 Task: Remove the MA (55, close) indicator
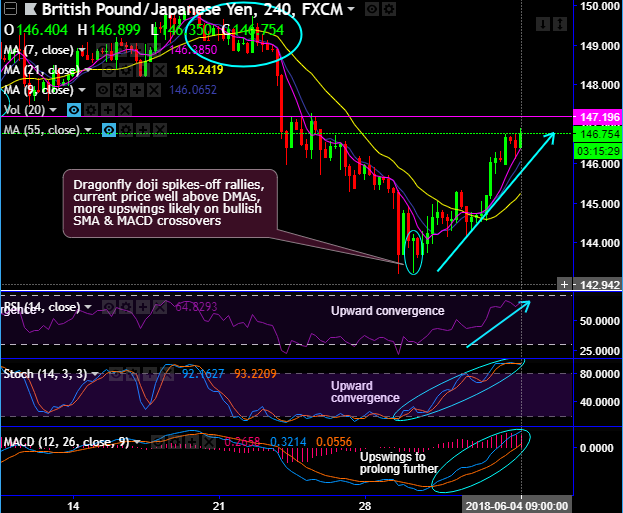(x=160, y=130)
